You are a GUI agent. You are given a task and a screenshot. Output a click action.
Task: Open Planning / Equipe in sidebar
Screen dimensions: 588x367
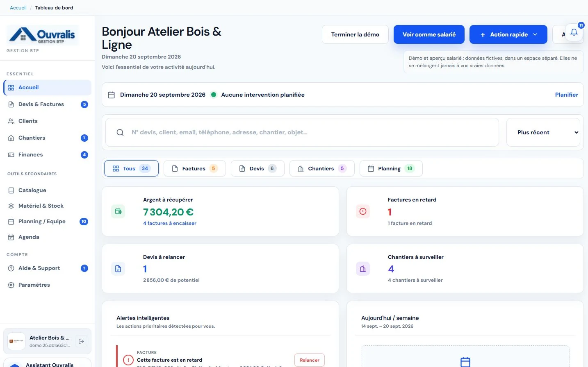click(47, 222)
